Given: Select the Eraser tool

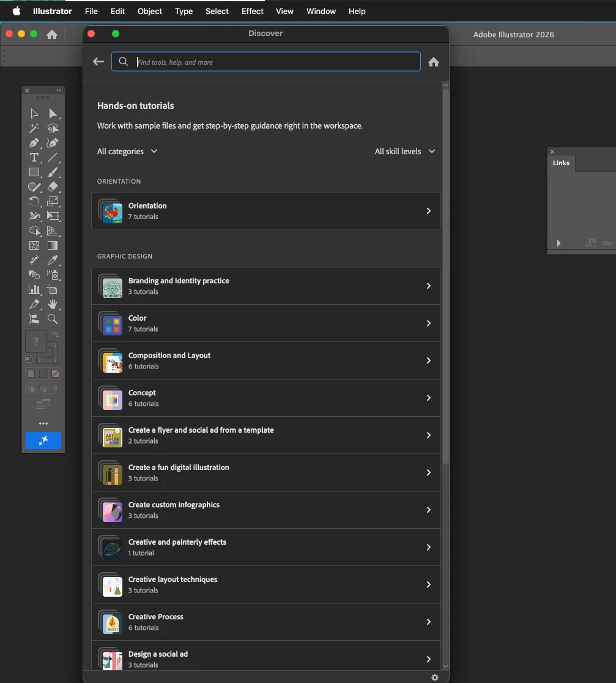Looking at the screenshot, I should [x=53, y=187].
